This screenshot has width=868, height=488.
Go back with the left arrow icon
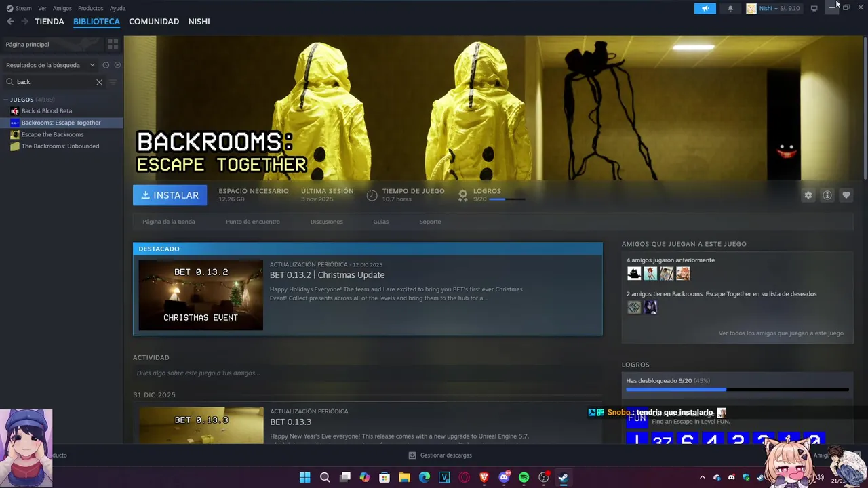pyautogui.click(x=10, y=22)
